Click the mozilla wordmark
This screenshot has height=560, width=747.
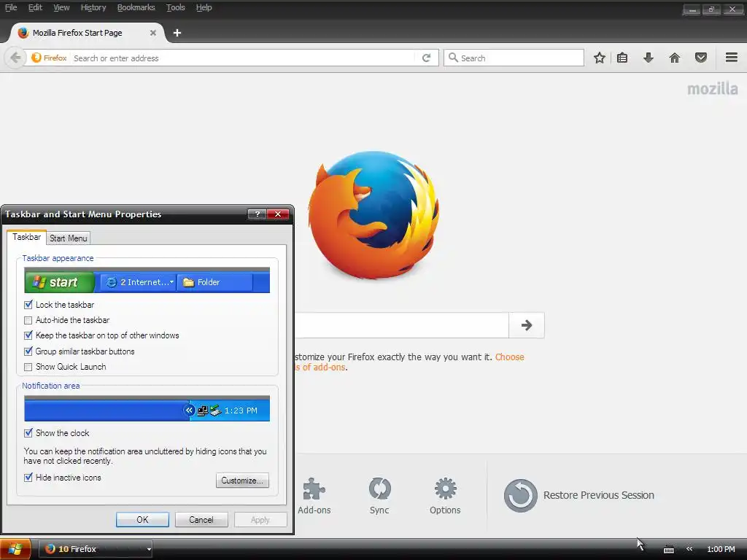pos(712,88)
